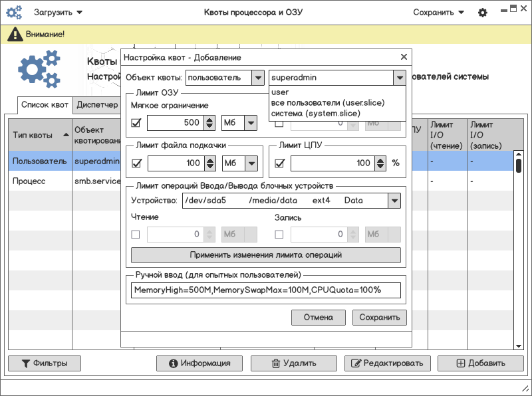Close the Настройка квот dialog
Screen dimensions: 532x396
tap(403, 58)
